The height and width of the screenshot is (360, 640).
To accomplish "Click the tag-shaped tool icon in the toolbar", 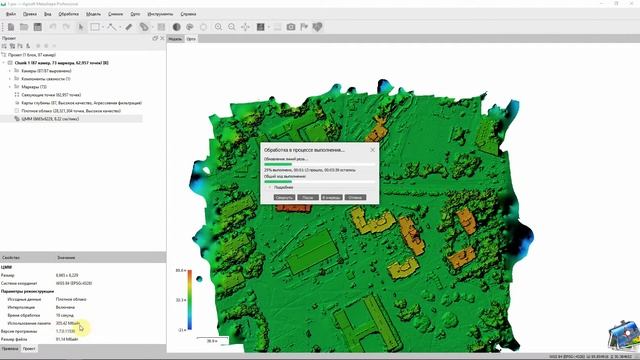I will coord(144,27).
